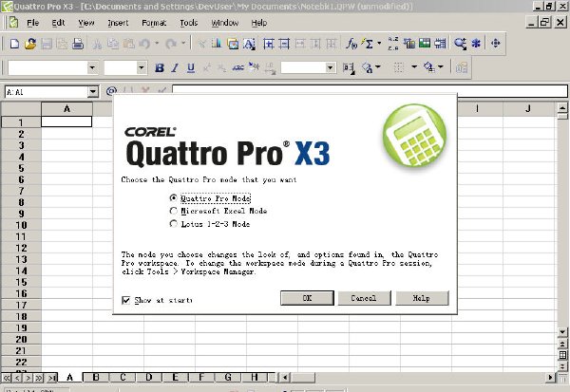Uncheck the Show at startup checkbox
The height and width of the screenshot is (392, 570).
[126, 300]
